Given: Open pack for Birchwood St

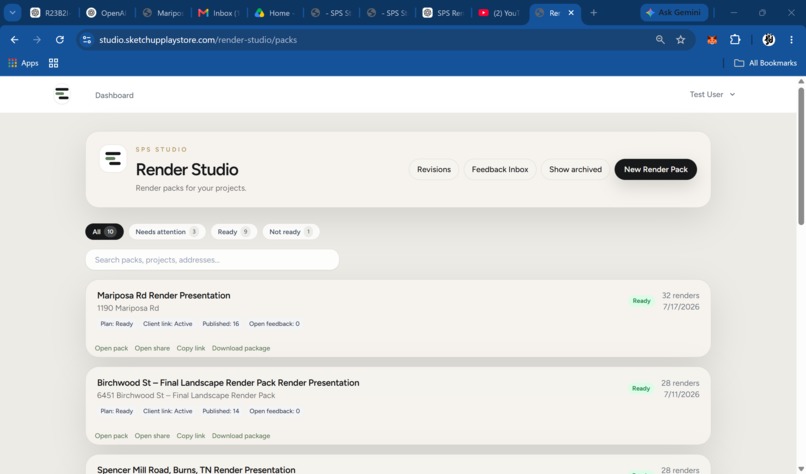Looking at the screenshot, I should [111, 435].
